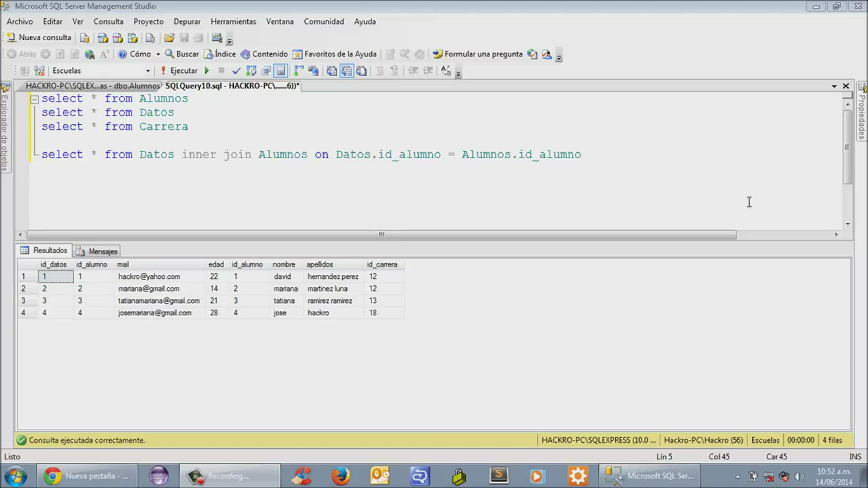Open the Database Engine query icon
This screenshot has width=868, height=488.
[85, 38]
